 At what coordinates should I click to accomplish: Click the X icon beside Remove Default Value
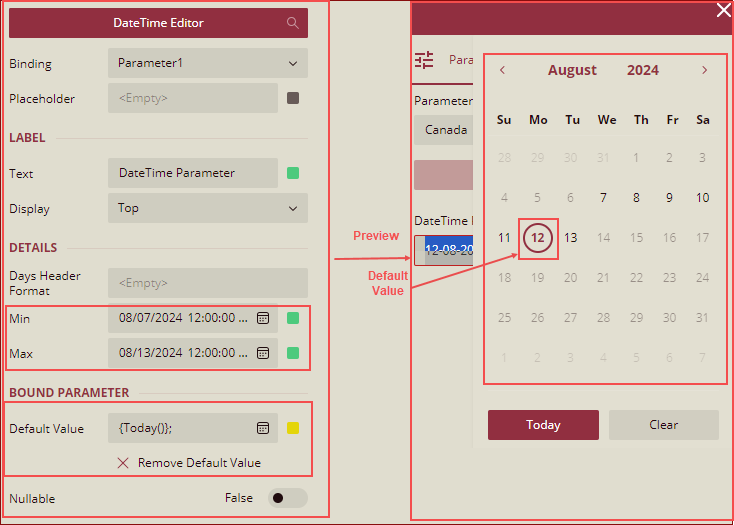pos(123,463)
